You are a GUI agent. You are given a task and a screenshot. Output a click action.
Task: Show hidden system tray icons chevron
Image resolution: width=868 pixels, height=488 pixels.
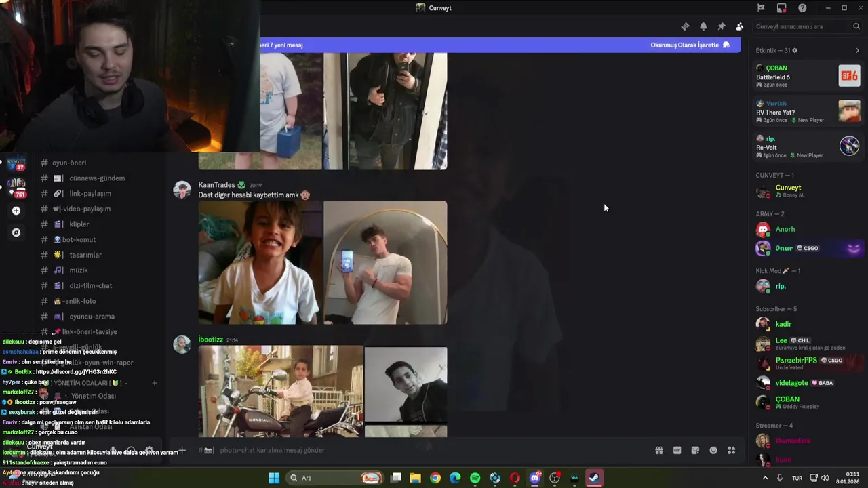tap(765, 478)
